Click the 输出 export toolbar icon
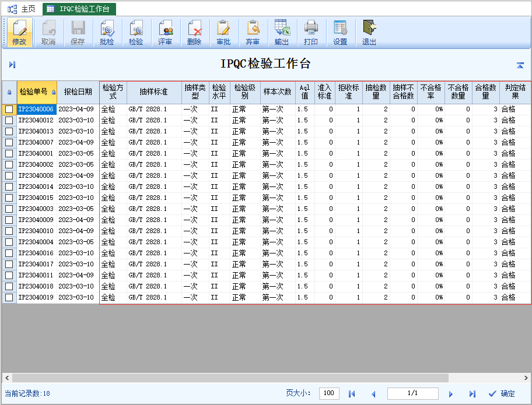Image resolution: width=532 pixels, height=405 pixels. (282, 33)
